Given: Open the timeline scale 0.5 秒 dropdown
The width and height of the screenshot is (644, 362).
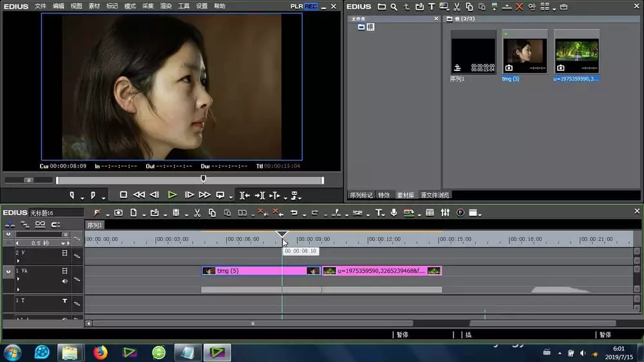Looking at the screenshot, I should (x=63, y=243).
